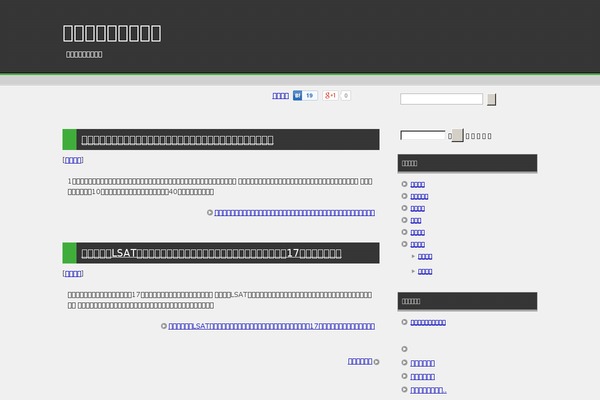Click the bracketed category tag under LSAT post

(x=73, y=273)
